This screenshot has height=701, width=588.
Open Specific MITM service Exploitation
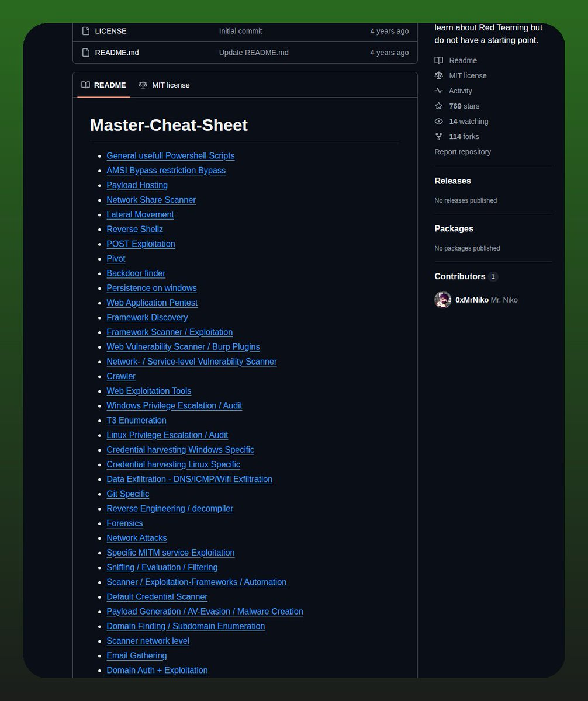[x=171, y=553]
